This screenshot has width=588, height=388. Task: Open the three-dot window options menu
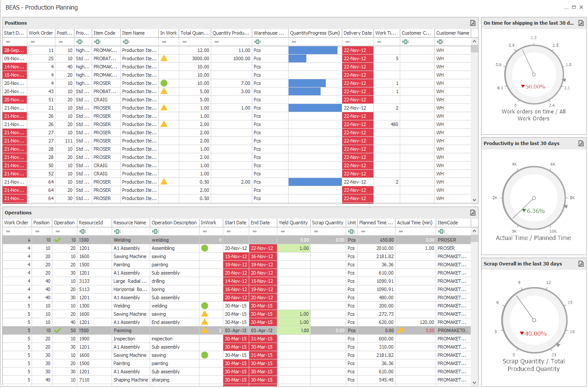pyautogui.click(x=566, y=8)
